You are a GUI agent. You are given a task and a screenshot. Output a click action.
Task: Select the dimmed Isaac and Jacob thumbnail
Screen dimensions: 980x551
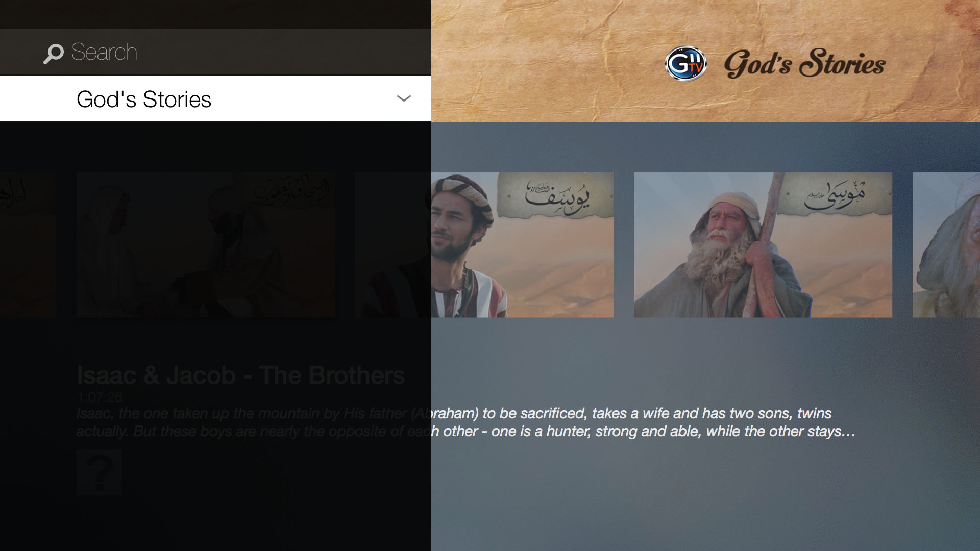coord(206,245)
